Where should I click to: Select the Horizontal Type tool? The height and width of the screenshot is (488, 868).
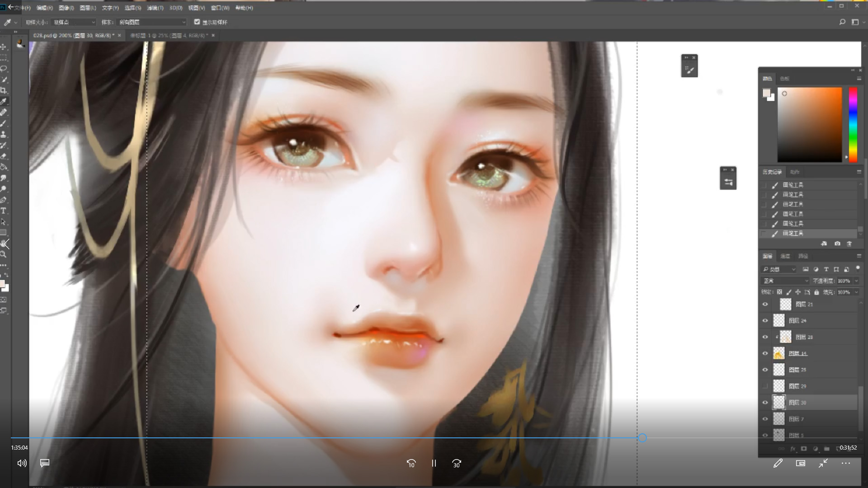tap(3, 211)
